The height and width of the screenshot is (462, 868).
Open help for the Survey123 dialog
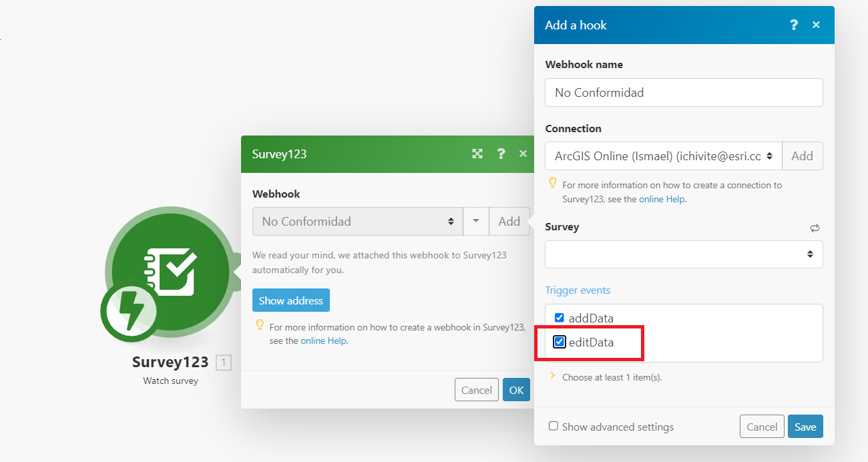[501, 154]
